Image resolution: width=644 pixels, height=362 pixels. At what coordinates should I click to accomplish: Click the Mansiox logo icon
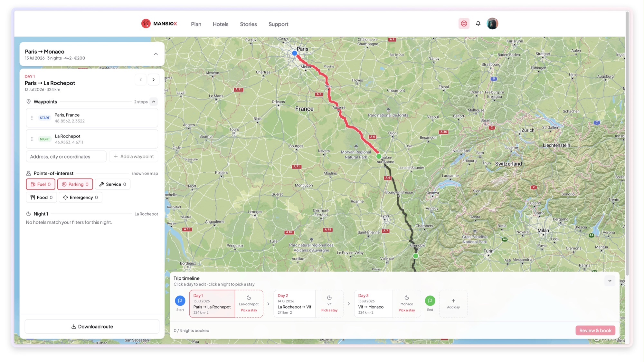click(146, 24)
